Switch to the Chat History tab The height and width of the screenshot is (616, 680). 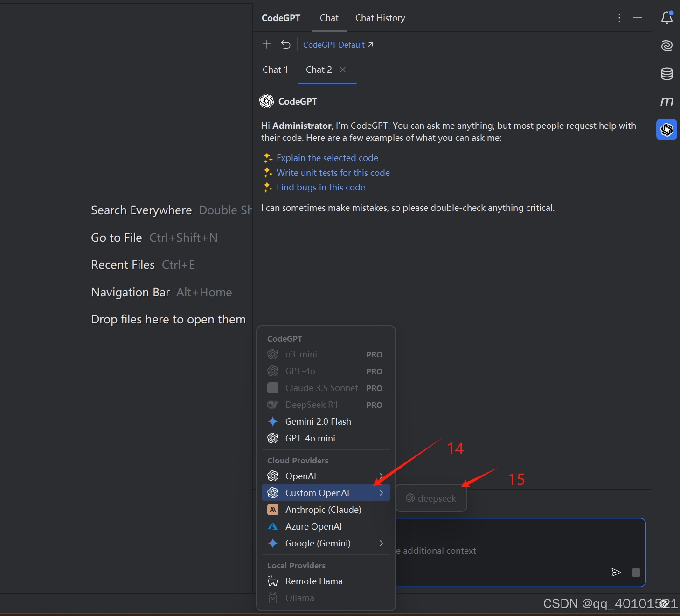pos(380,18)
